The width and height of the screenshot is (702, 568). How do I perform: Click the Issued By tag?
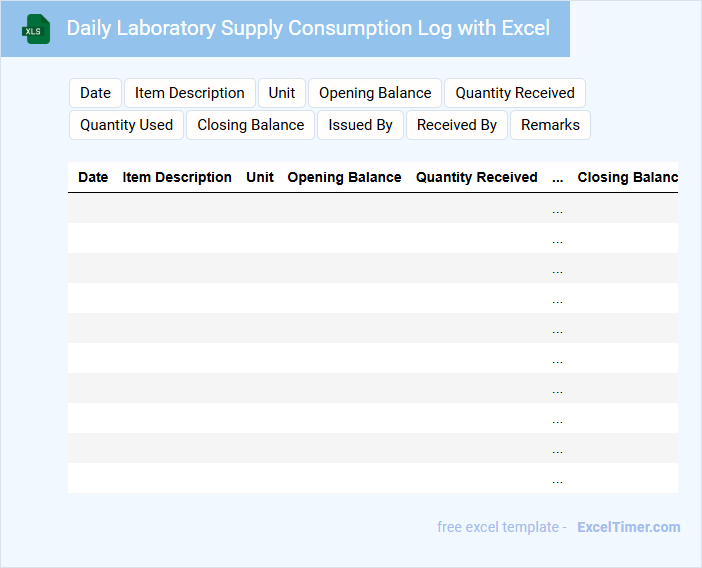[x=360, y=125]
